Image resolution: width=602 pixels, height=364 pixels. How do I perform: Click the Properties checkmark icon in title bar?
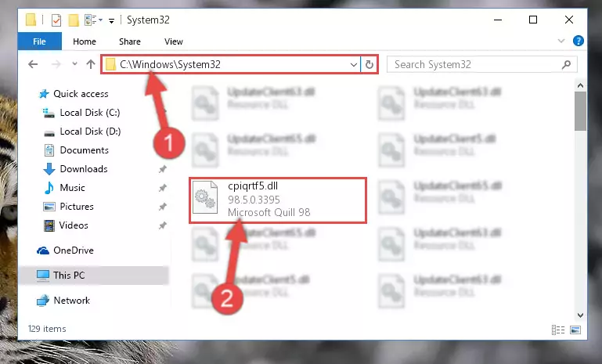point(56,20)
